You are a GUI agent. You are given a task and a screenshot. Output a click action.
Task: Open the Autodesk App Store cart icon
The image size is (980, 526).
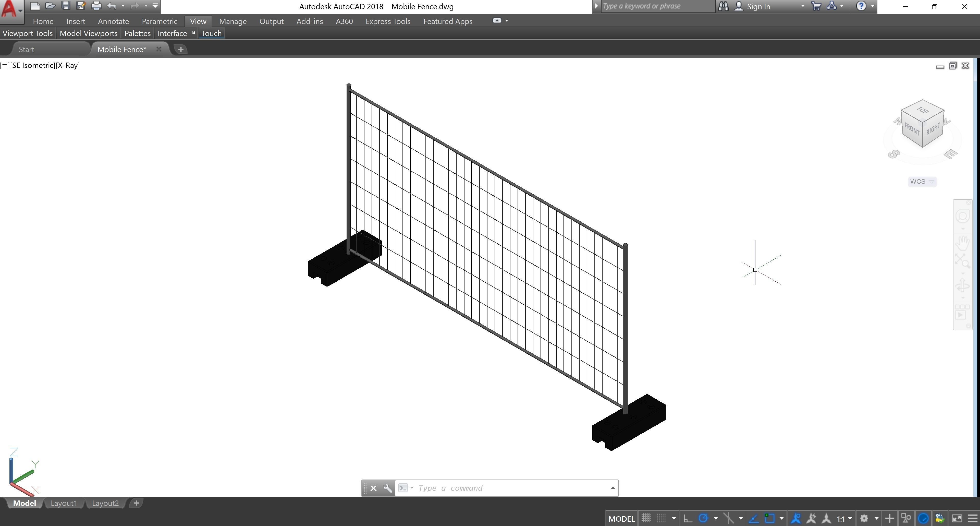pos(816,6)
